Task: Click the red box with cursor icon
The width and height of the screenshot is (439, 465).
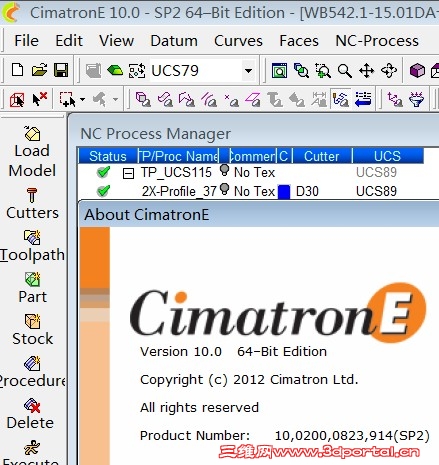Action: point(17,99)
